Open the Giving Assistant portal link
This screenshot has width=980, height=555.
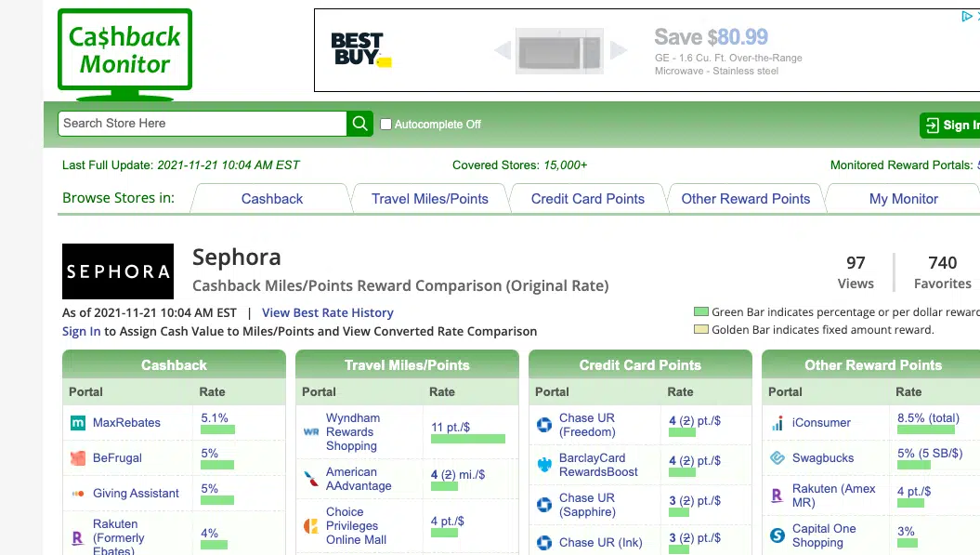(x=137, y=494)
